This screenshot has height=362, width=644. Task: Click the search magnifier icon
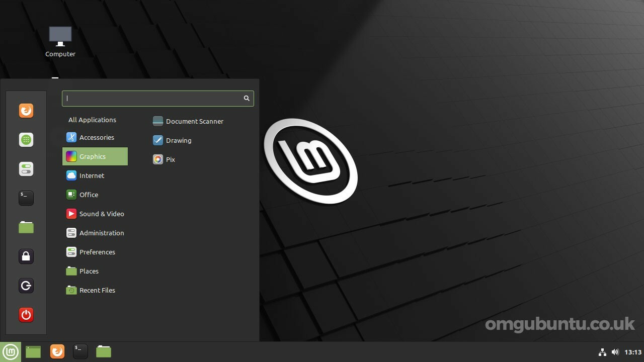tap(246, 98)
